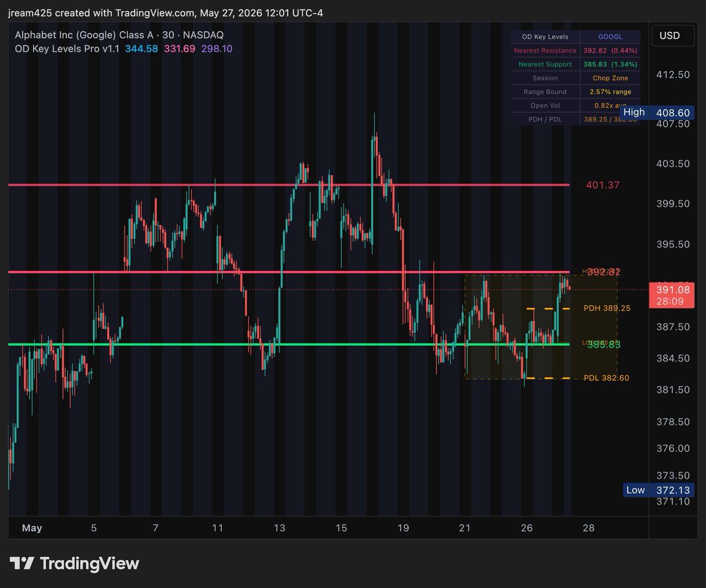Viewport: 706px width, 588px height.
Task: Click the 384.50 price axis label
Action: pyautogui.click(x=673, y=358)
